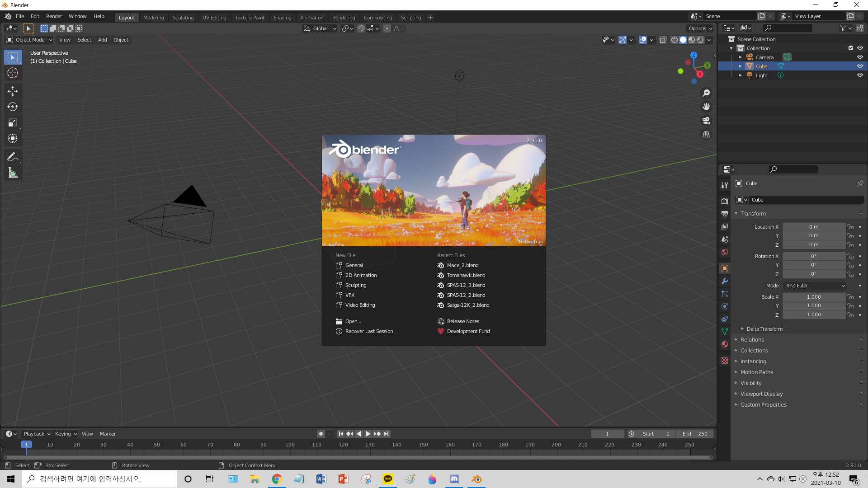Open Release Notes link
The image size is (868, 488).
pyautogui.click(x=463, y=321)
